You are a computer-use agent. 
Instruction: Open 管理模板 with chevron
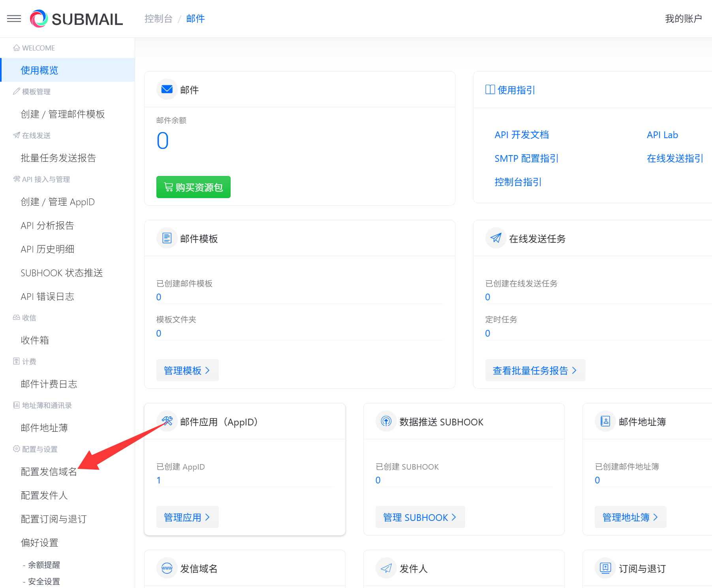coord(187,370)
